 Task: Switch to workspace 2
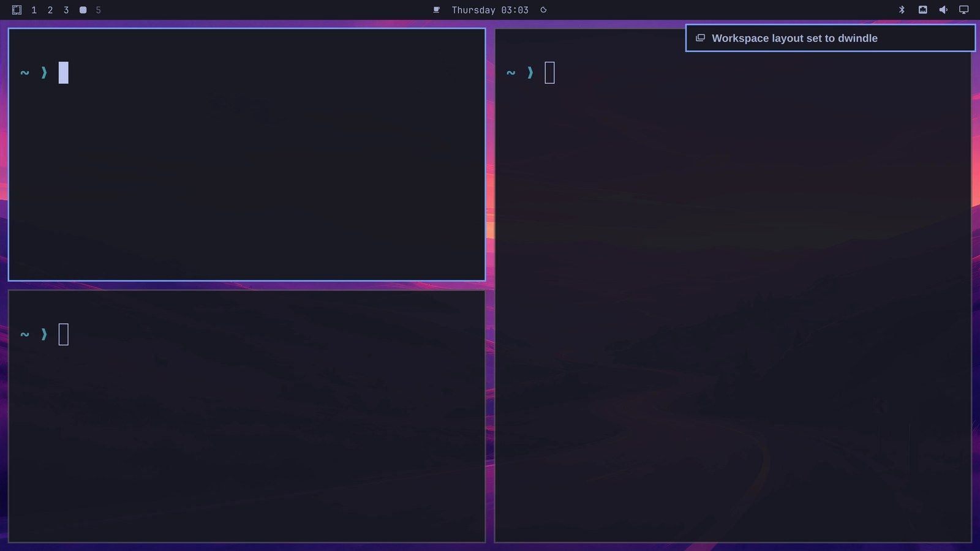tap(50, 10)
